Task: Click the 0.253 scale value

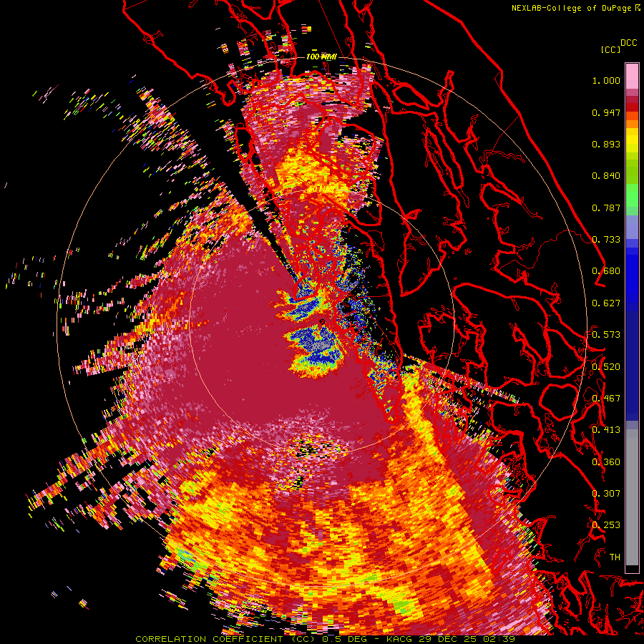Action: (606, 525)
